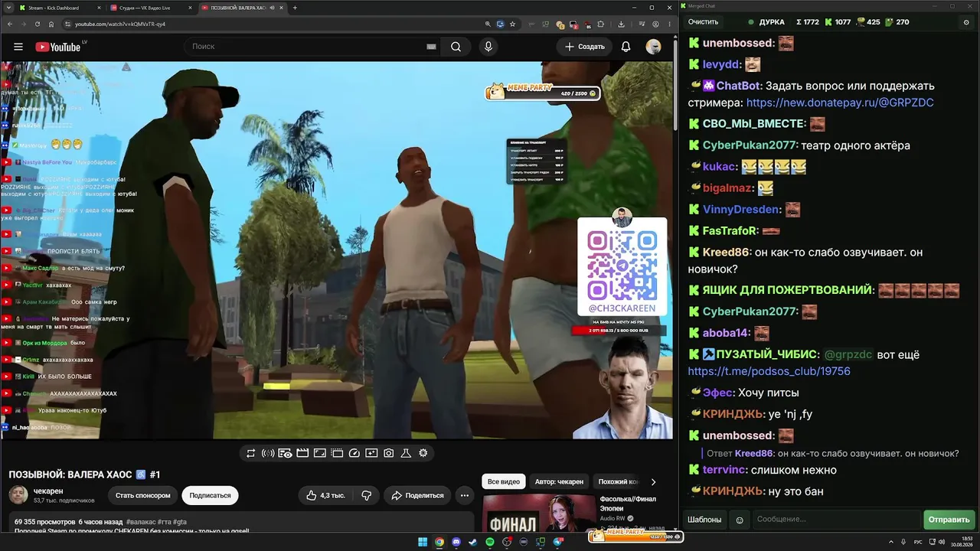Expand the Создать create menu
The width and height of the screenshot is (980, 551).
click(585, 47)
